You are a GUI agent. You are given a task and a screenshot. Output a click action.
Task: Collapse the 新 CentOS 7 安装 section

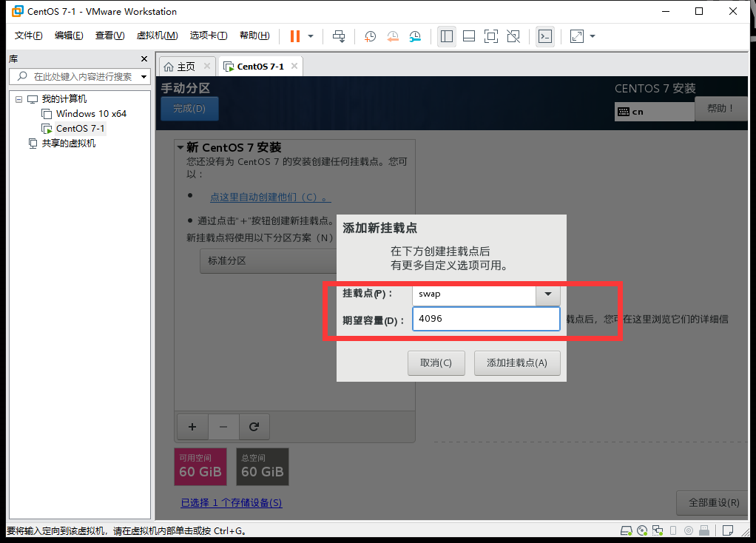click(x=180, y=147)
